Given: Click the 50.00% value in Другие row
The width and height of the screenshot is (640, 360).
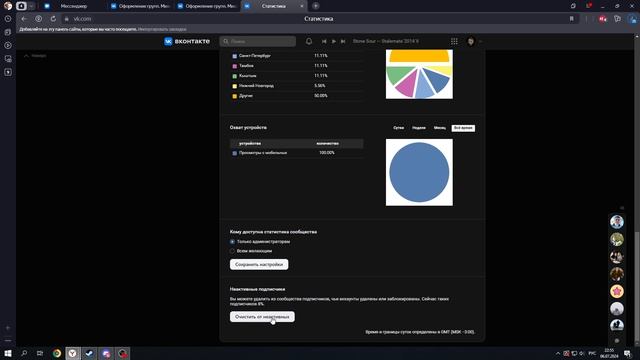Looking at the screenshot, I should [321, 96].
